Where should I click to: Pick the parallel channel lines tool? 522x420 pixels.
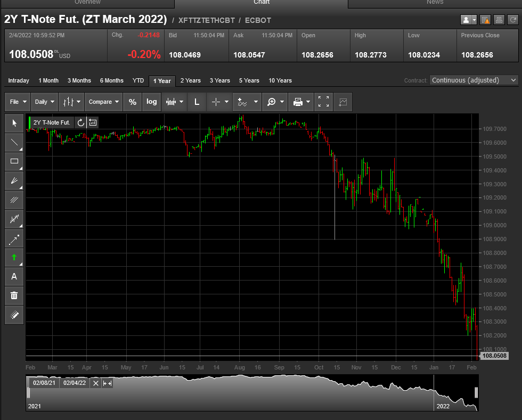pos(14,200)
